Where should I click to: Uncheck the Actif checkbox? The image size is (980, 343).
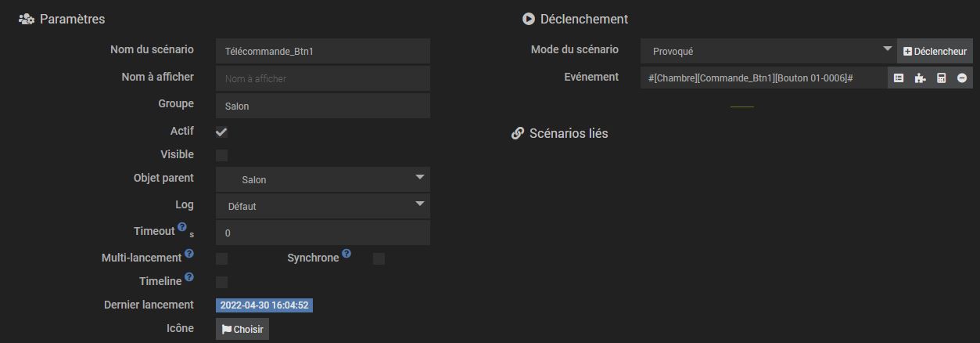(222, 132)
